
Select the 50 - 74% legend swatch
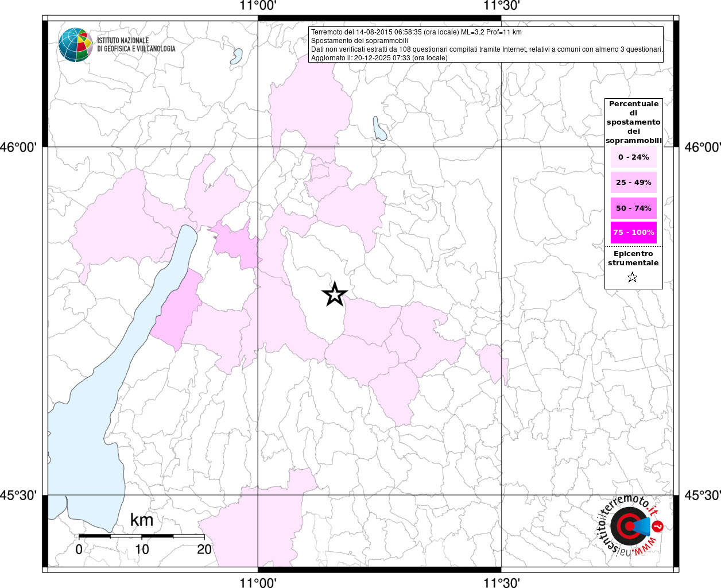coord(634,208)
